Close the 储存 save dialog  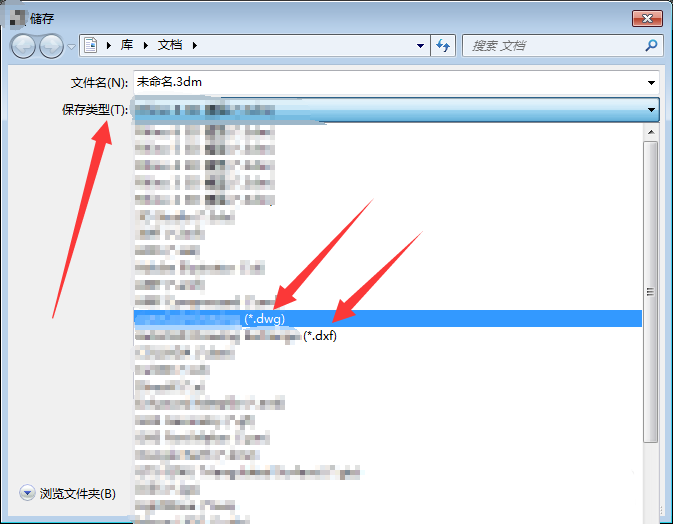tap(645, 17)
